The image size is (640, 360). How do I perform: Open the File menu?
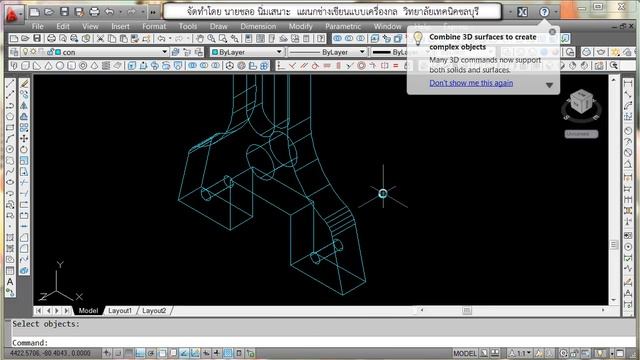click(x=38, y=27)
